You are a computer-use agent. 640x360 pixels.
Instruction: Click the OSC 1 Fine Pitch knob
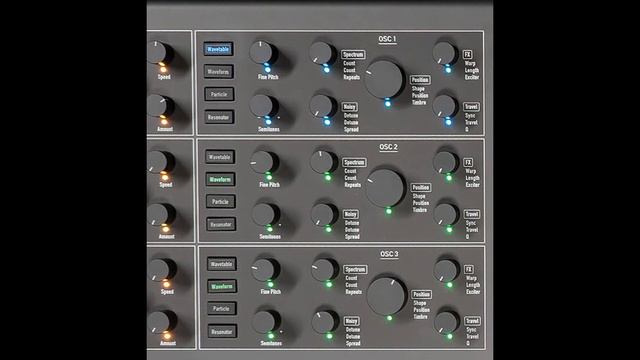point(262,52)
